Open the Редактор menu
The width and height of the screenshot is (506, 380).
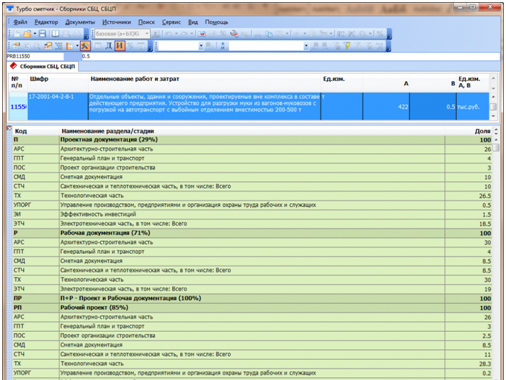pos(46,22)
